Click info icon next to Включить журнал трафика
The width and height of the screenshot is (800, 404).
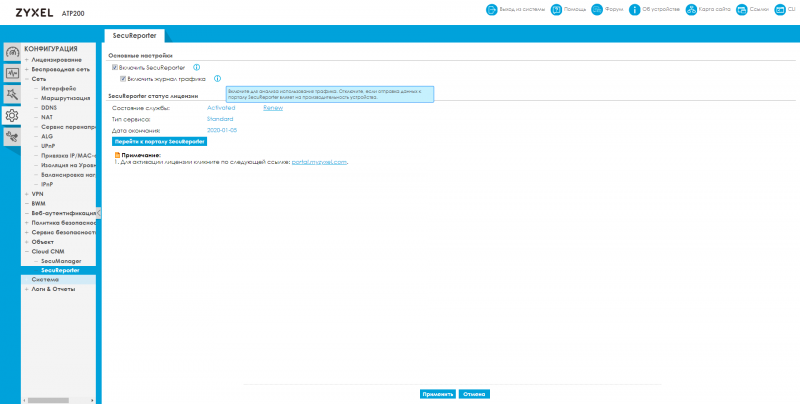click(217, 79)
